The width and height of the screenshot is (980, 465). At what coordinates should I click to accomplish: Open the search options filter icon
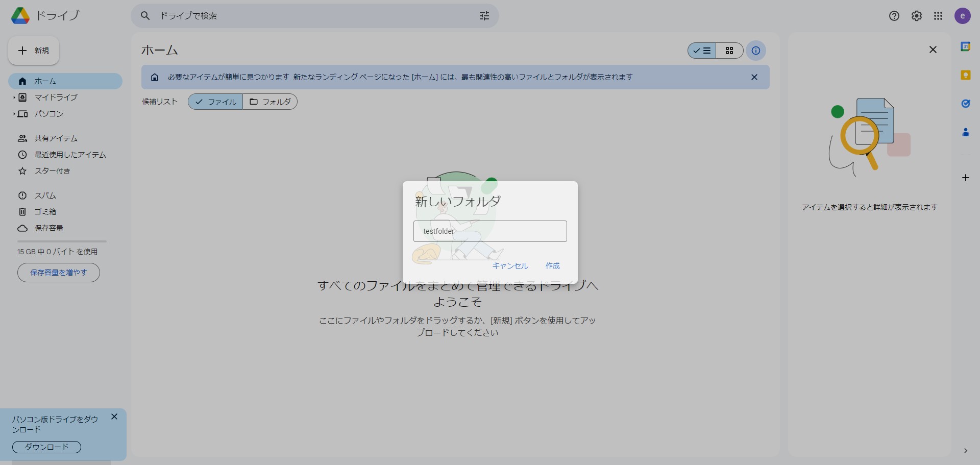[x=484, y=16]
